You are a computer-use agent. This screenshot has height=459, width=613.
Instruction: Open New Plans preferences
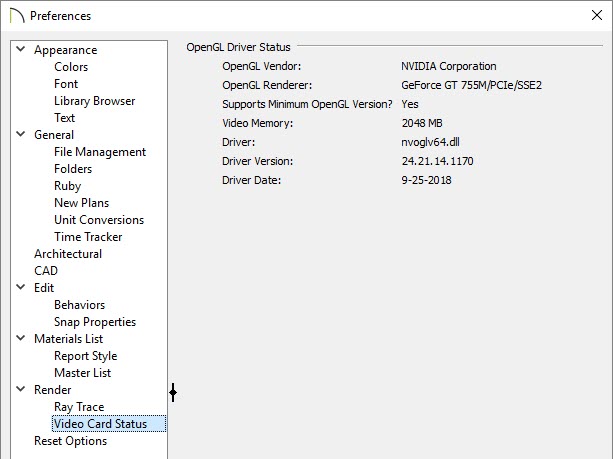(x=82, y=203)
